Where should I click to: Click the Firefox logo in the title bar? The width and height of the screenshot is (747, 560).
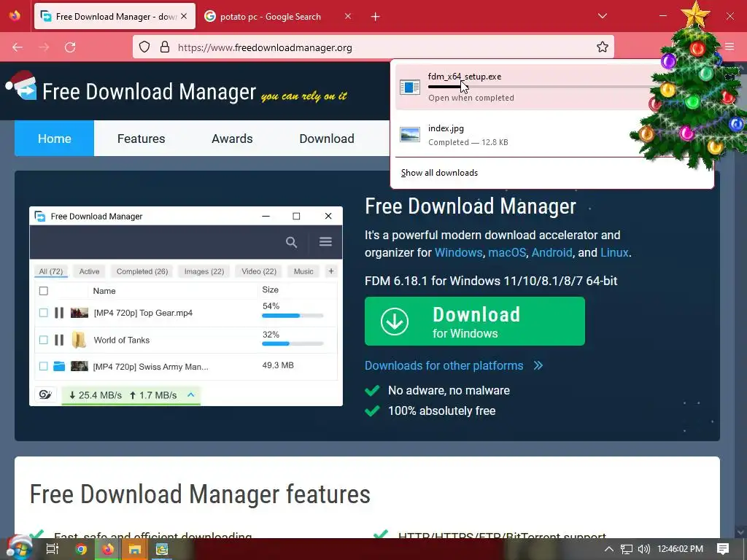point(15,16)
